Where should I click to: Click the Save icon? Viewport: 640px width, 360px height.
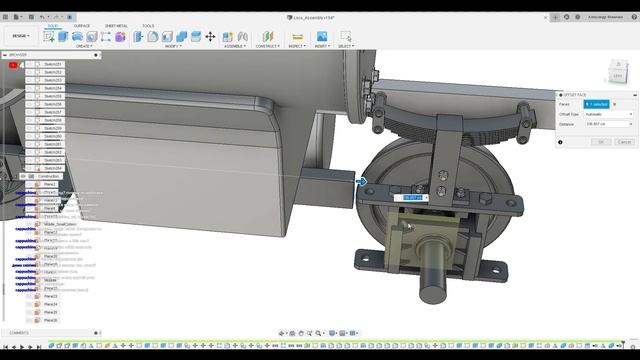point(31,17)
